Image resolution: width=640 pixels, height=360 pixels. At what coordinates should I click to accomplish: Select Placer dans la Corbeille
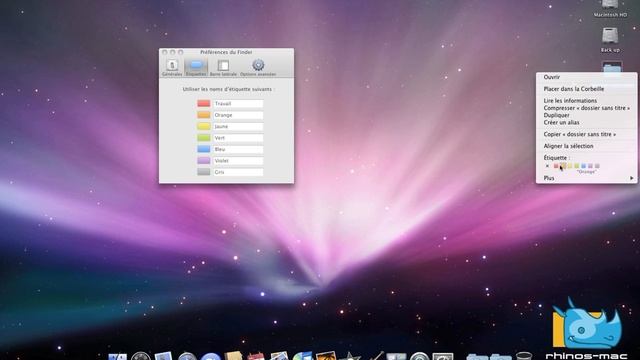(586, 89)
